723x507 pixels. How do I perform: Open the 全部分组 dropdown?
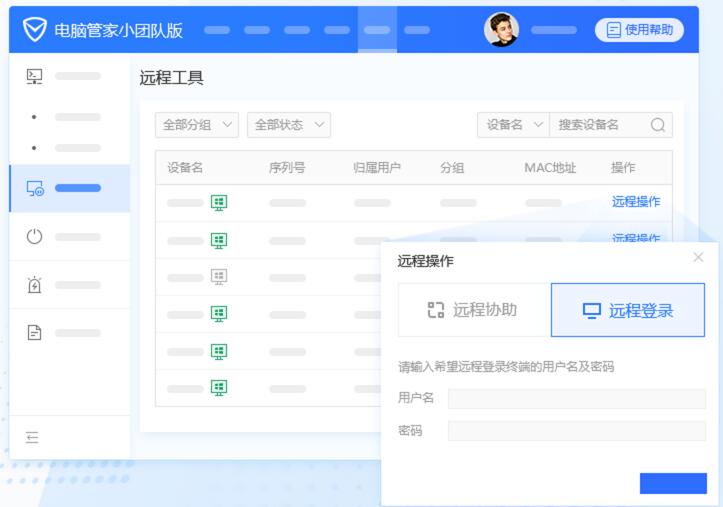coord(197,125)
